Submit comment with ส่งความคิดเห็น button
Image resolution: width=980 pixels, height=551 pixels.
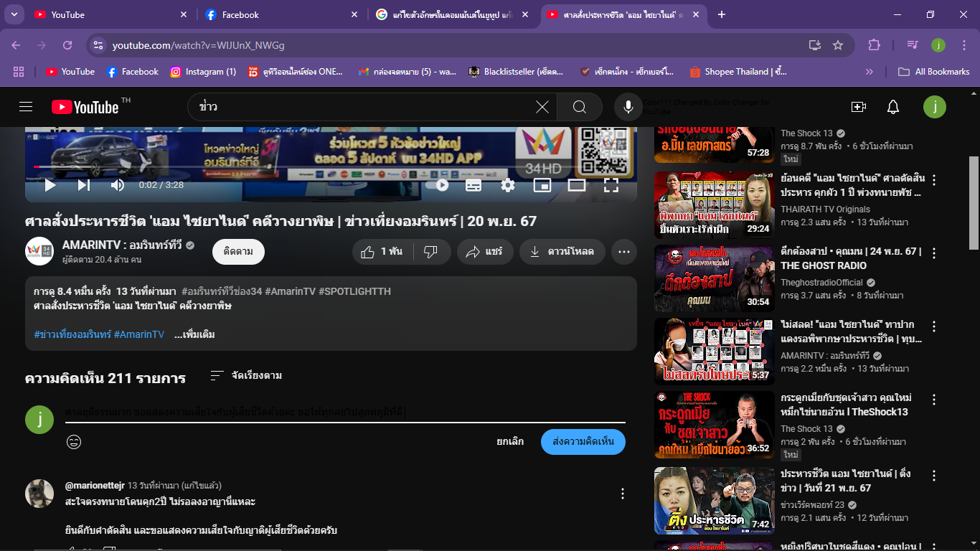point(583,442)
